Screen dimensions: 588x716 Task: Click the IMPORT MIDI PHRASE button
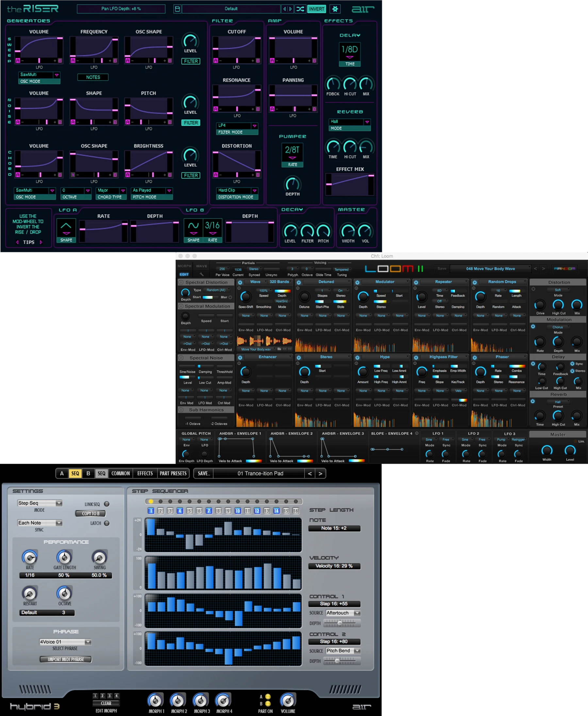tap(66, 659)
